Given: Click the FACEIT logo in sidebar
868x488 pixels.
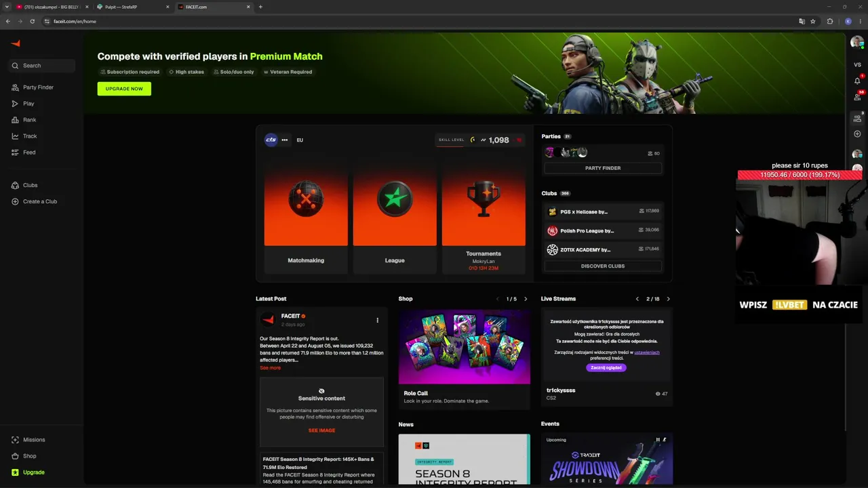Looking at the screenshot, I should coord(15,43).
